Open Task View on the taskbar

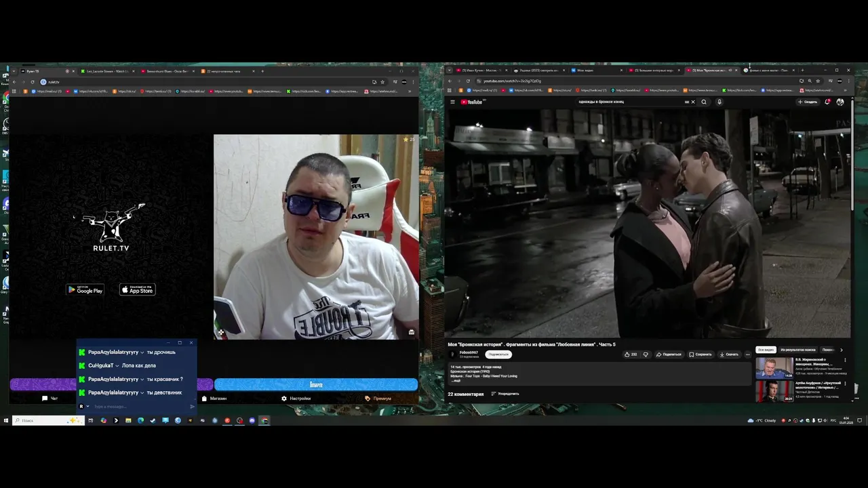[x=90, y=420]
